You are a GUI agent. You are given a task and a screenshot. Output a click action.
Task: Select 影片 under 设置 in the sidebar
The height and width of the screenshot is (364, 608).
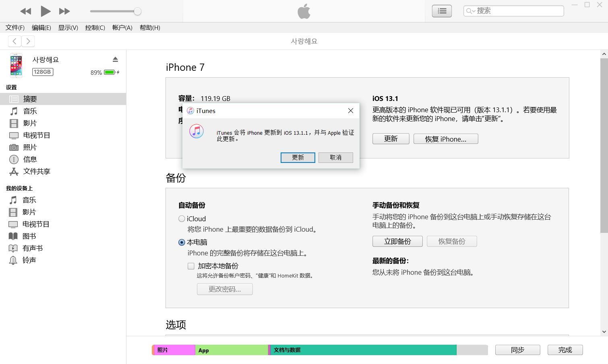[x=29, y=123]
